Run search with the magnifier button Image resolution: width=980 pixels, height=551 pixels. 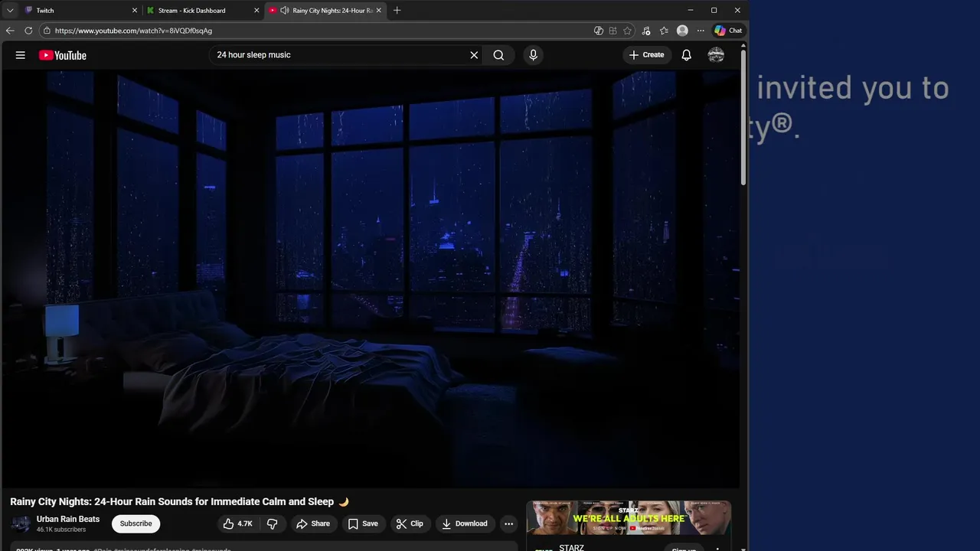498,55
